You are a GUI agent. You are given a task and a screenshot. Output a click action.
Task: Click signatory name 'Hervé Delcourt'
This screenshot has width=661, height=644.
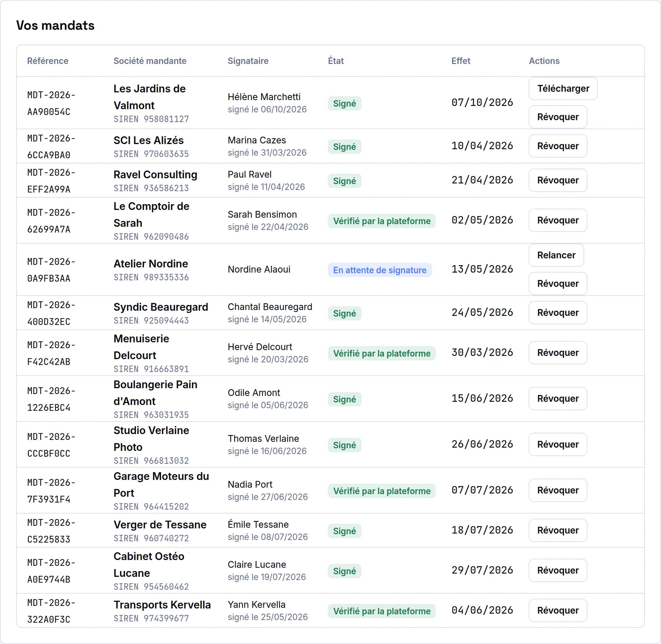260,347
